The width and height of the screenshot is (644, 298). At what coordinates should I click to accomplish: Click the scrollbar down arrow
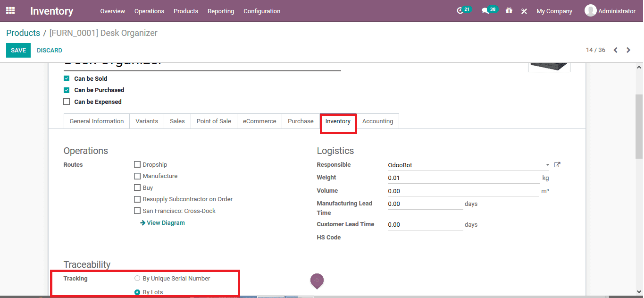pyautogui.click(x=639, y=292)
